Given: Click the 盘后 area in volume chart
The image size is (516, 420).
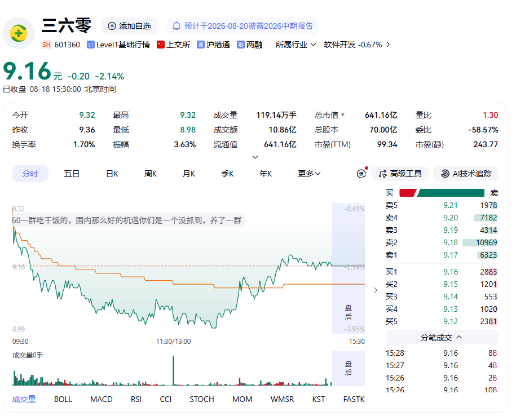Looking at the screenshot, I should (348, 368).
